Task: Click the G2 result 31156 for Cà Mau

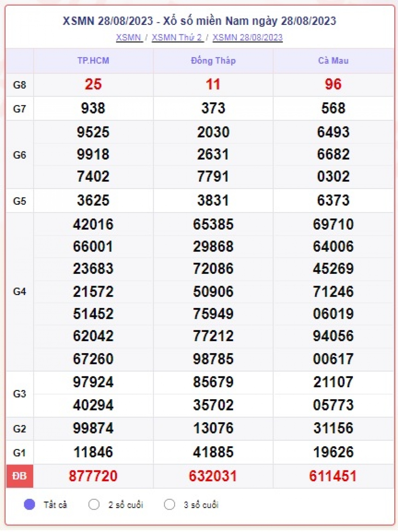Action: point(333,428)
